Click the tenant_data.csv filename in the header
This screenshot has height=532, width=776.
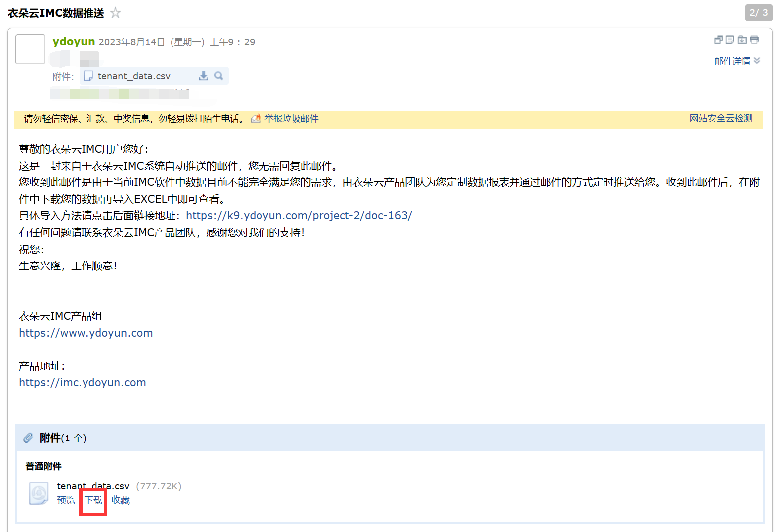134,76
